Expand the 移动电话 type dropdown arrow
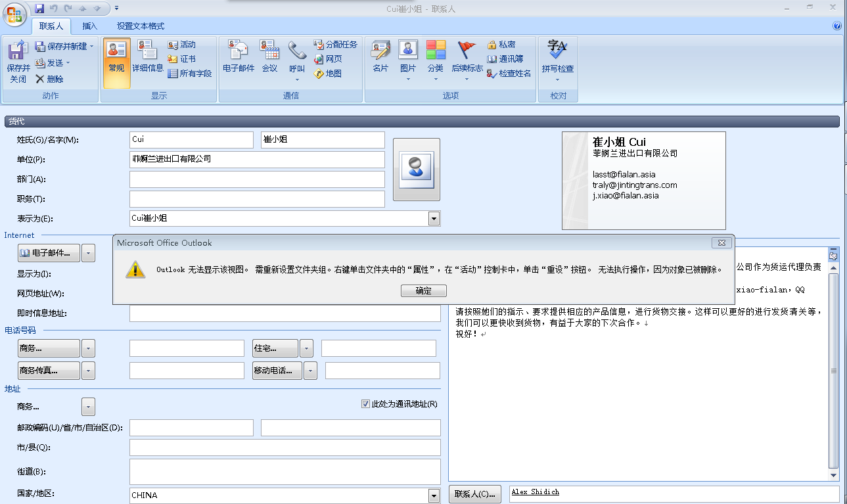The height and width of the screenshot is (504, 847). pos(311,371)
